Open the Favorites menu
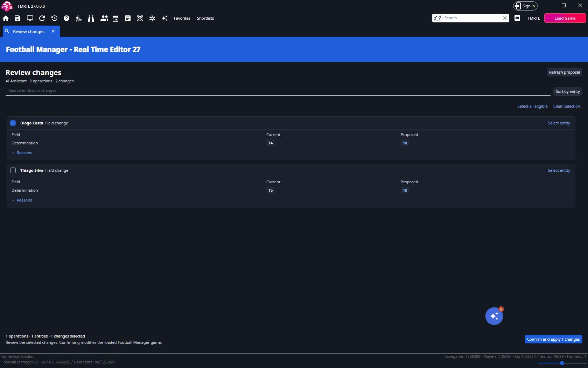The height and width of the screenshot is (368, 588). pos(182,18)
